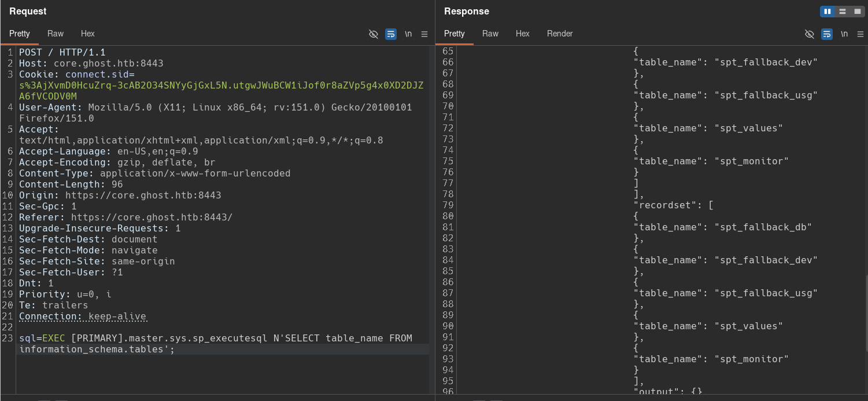
Task: Select top-bottom stacked layout icon
Action: [843, 12]
